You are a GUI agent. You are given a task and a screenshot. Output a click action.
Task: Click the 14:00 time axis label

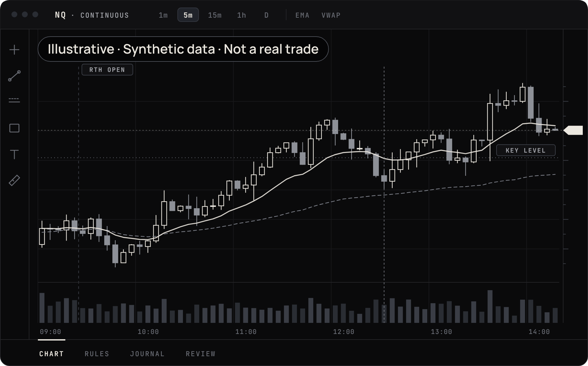(539, 332)
